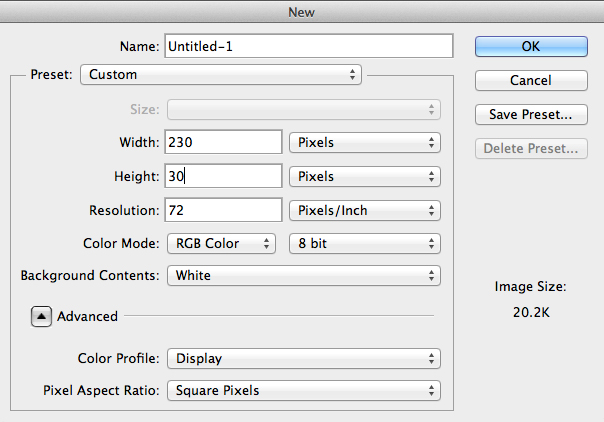The height and width of the screenshot is (422, 604).
Task: Click the grayed-out Size dropdown
Action: click(x=303, y=110)
